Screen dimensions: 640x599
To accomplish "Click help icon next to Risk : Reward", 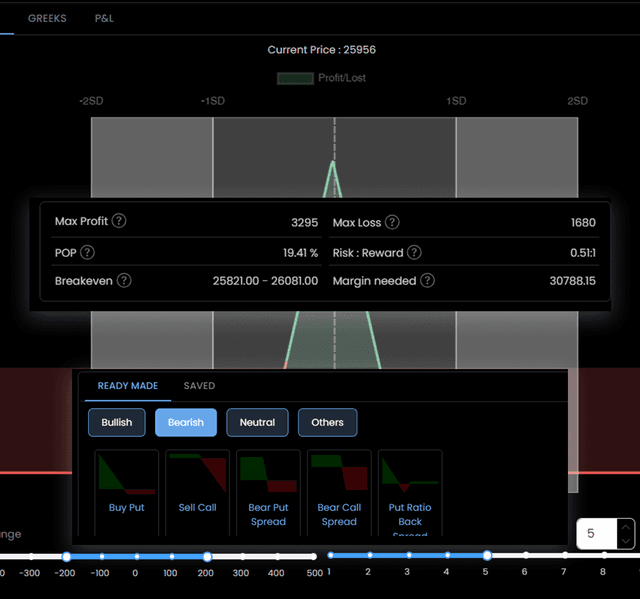I will pyautogui.click(x=414, y=252).
